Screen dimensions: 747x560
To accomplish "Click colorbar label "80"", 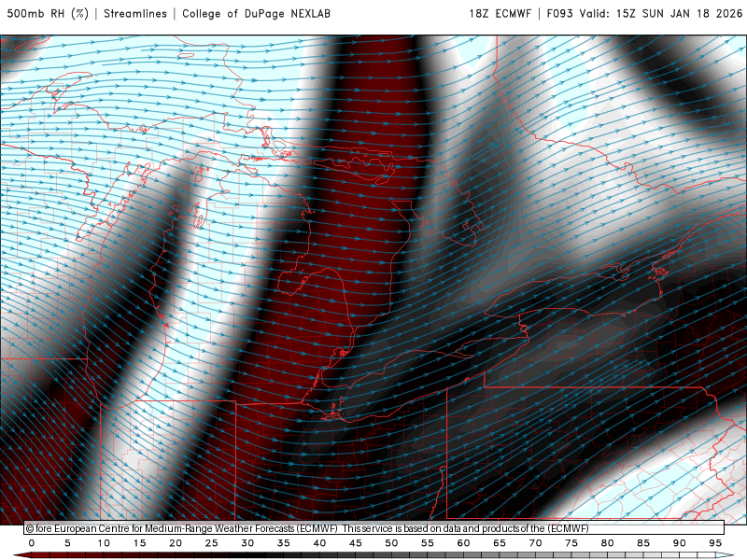I will click(x=608, y=543).
